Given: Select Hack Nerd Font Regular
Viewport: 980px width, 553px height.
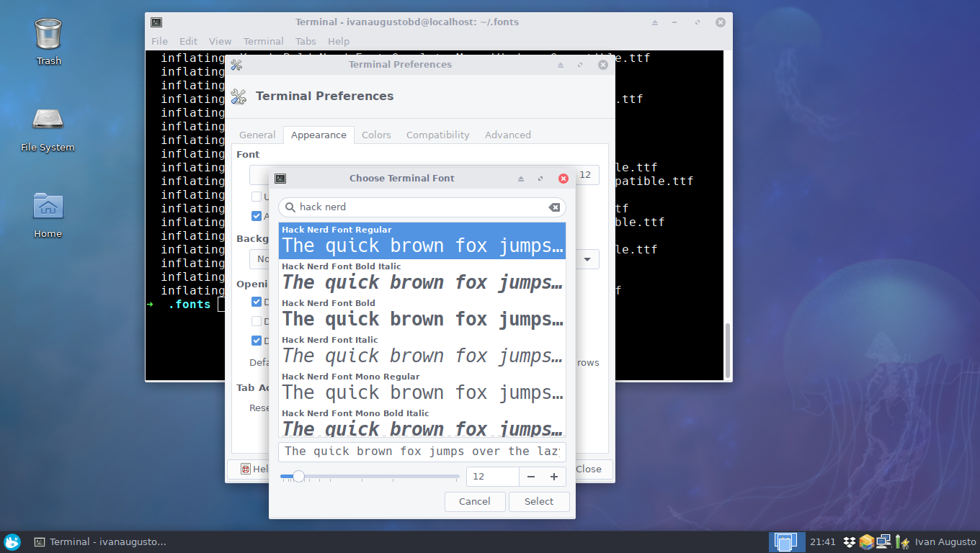Looking at the screenshot, I should pos(422,241).
